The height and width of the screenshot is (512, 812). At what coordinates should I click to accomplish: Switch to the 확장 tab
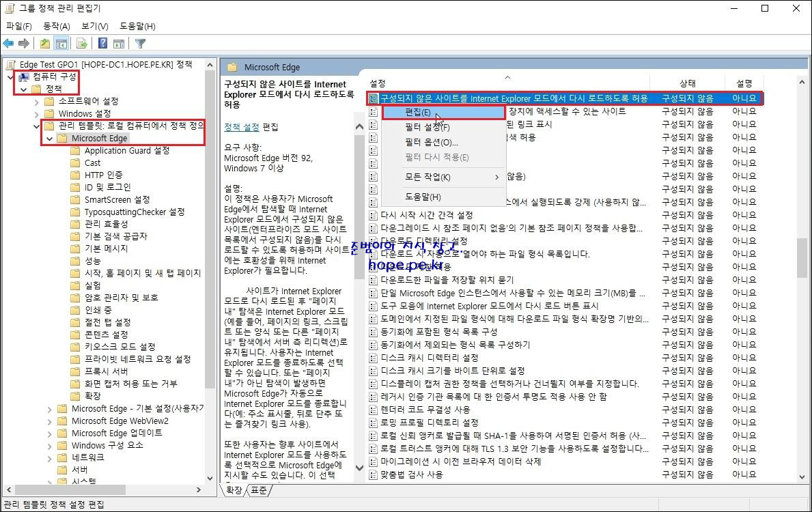point(234,490)
